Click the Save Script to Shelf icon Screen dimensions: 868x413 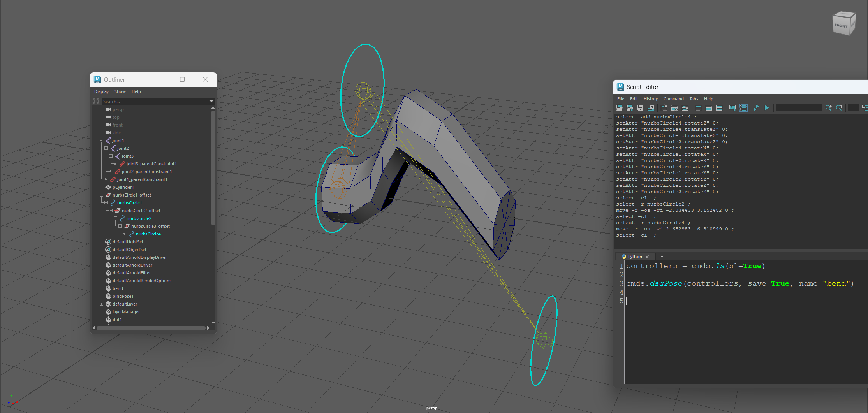coord(651,108)
